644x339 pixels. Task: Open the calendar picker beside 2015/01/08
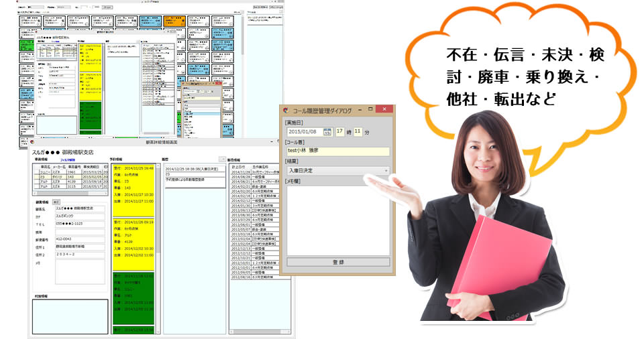(x=327, y=132)
